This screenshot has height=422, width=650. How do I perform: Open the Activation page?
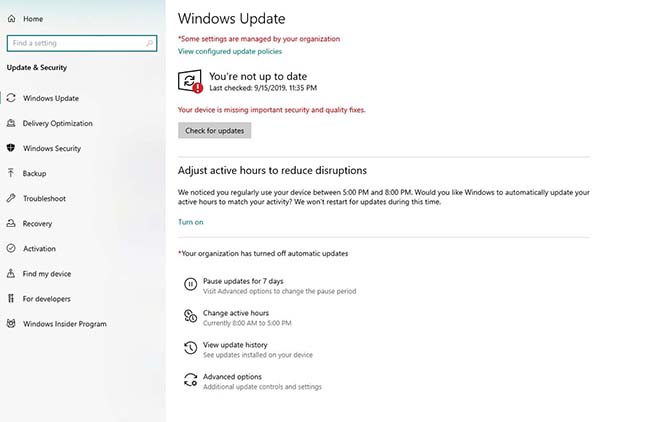tap(39, 249)
